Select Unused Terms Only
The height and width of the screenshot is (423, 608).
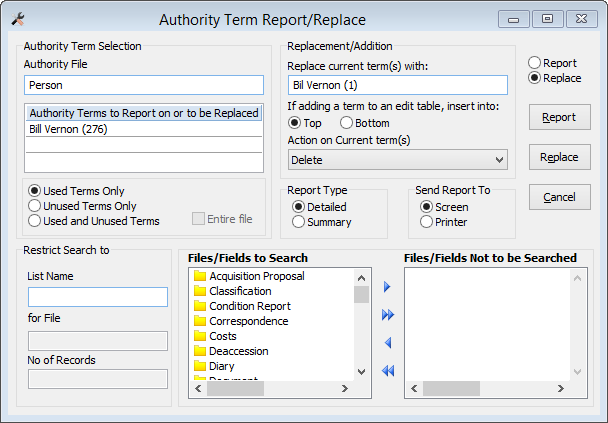[x=35, y=206]
